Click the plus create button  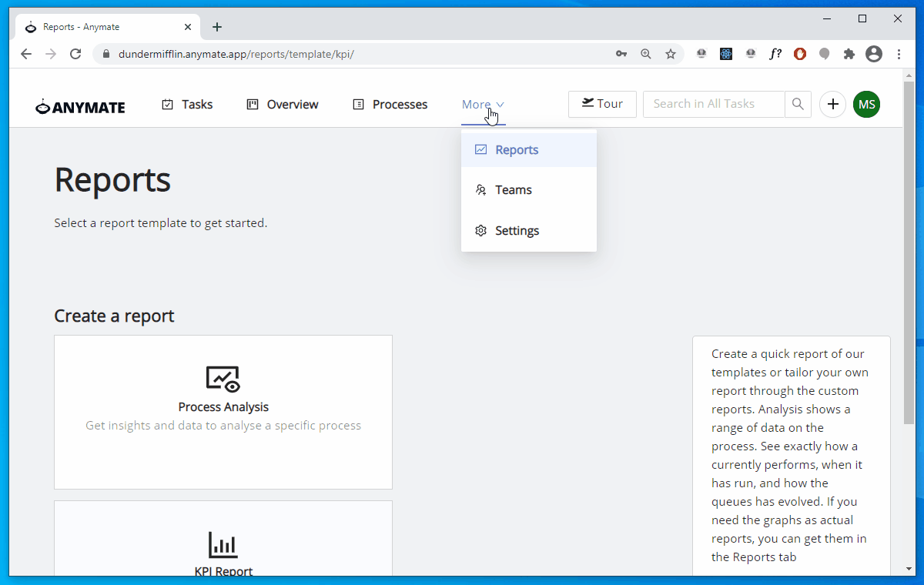click(832, 104)
